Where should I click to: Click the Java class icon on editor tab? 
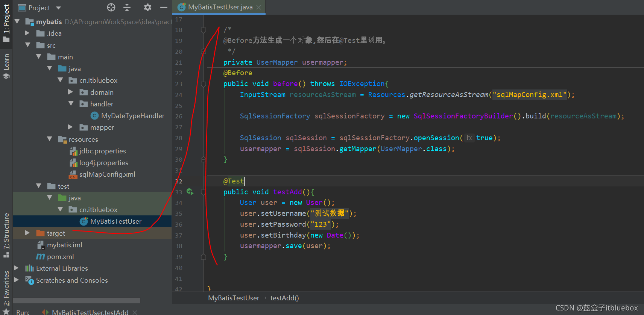pyautogui.click(x=182, y=7)
